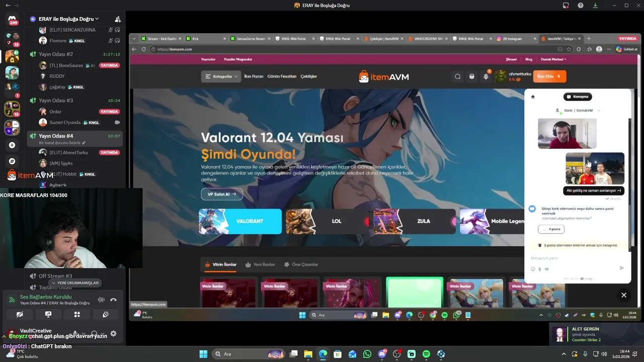Click the Windows taskbar search box

point(249,354)
